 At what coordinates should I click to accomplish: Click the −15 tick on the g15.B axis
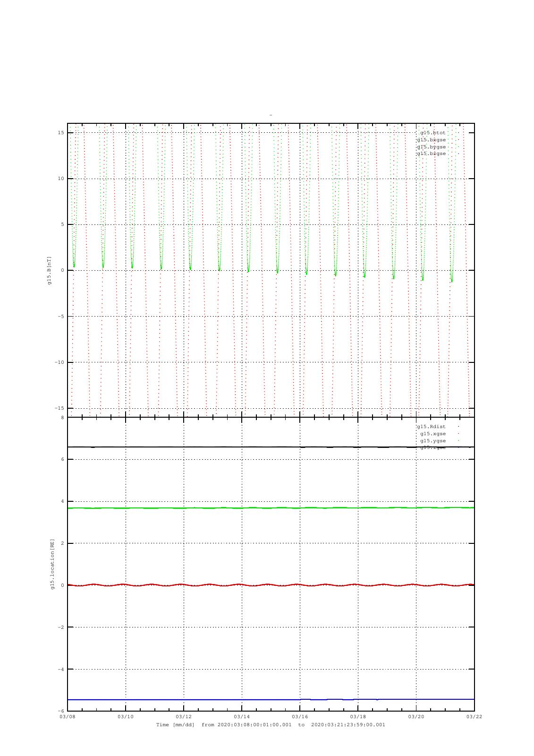[59, 408]
